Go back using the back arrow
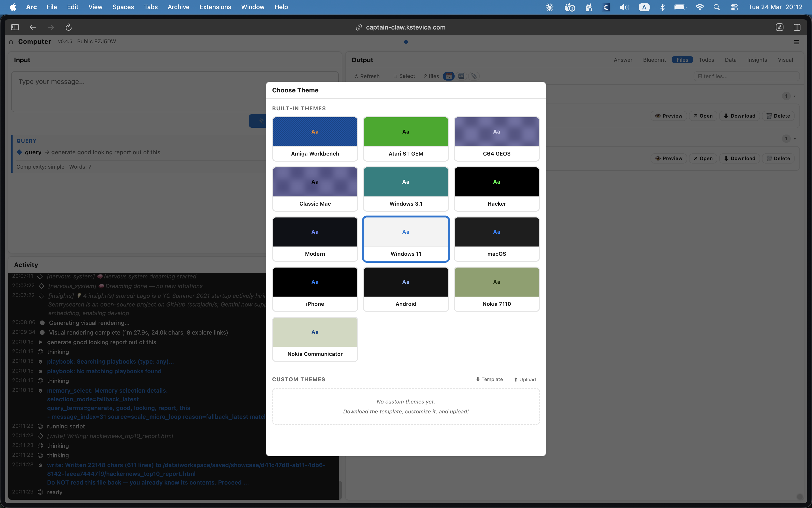 click(33, 27)
